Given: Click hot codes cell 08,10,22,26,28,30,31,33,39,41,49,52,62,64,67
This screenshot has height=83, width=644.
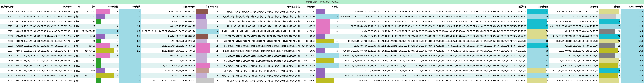Looking at the screenshot, I should (577, 11).
